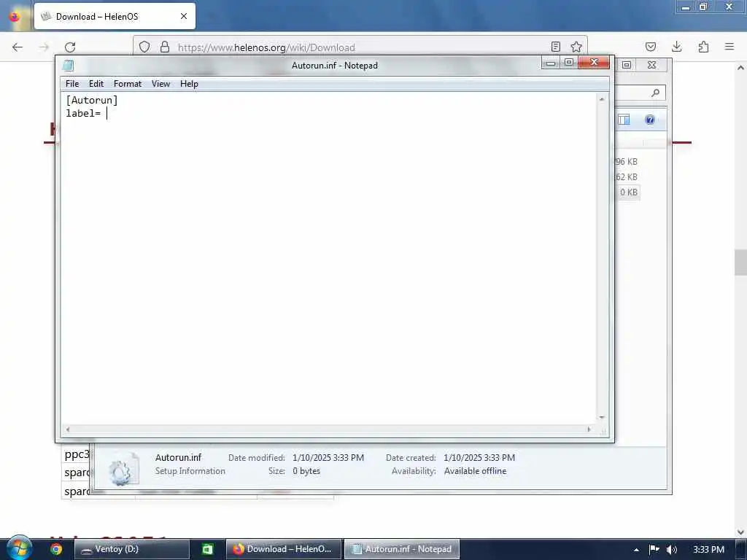Toggle the Explorer preview pane icon
This screenshot has height=560, width=747.
pyautogui.click(x=624, y=120)
